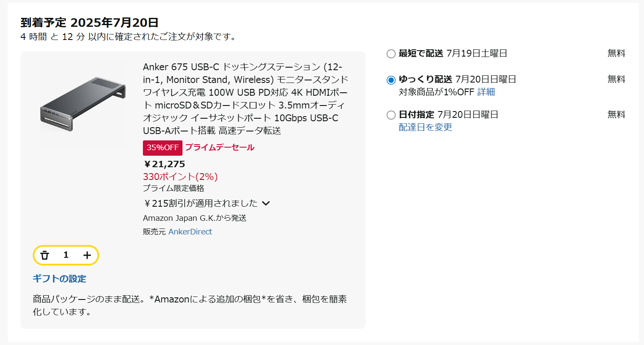Click the プライムデーセール label
Image resolution: width=644 pixels, height=345 pixels.
(x=219, y=148)
